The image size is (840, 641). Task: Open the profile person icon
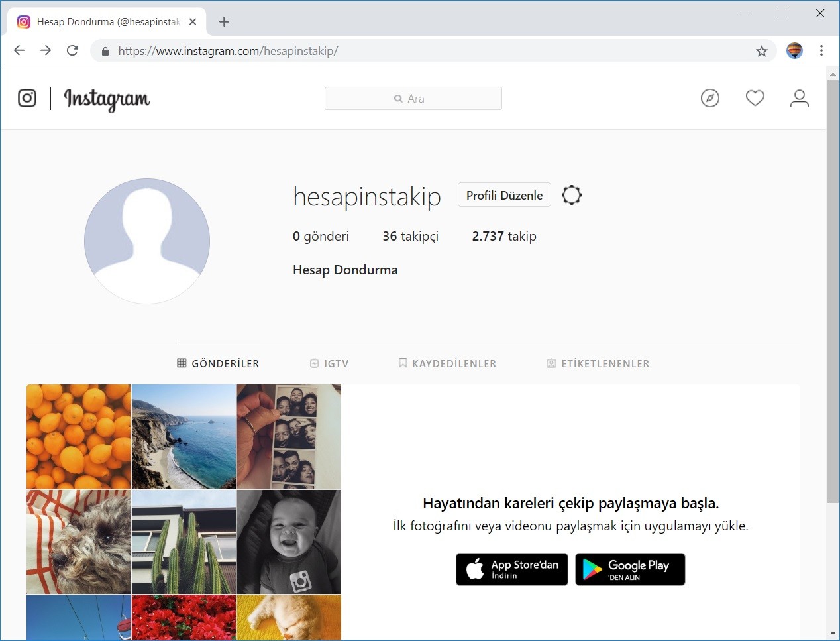[800, 99]
